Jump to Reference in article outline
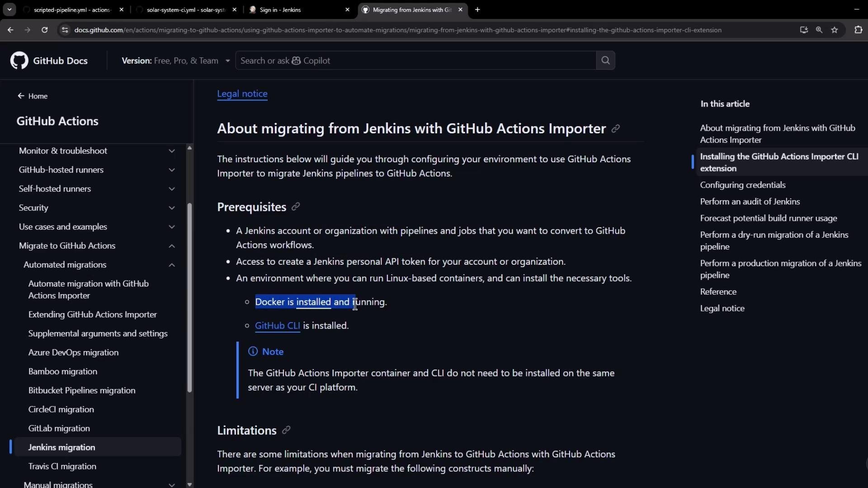868x488 pixels. pos(718,292)
